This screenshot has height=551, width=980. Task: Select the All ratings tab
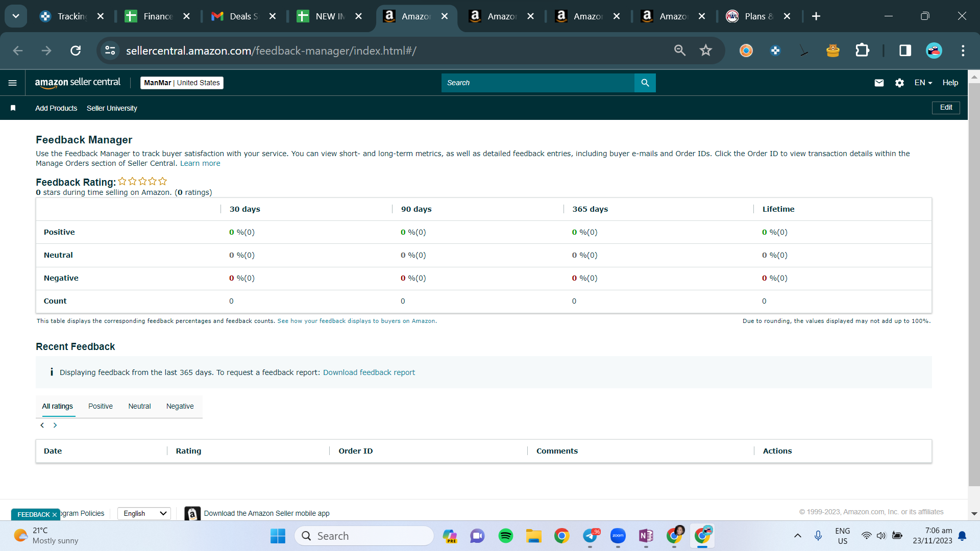[x=57, y=407]
